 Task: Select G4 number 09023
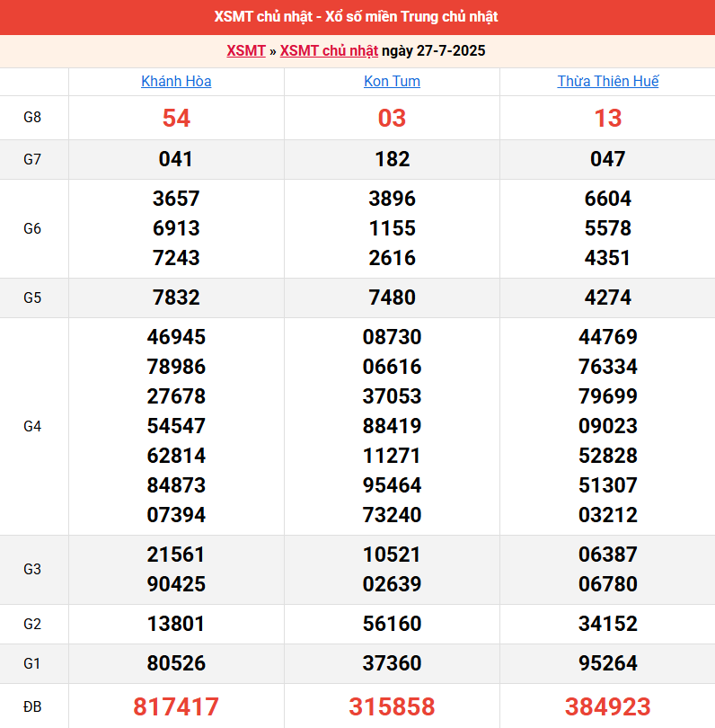tap(608, 426)
